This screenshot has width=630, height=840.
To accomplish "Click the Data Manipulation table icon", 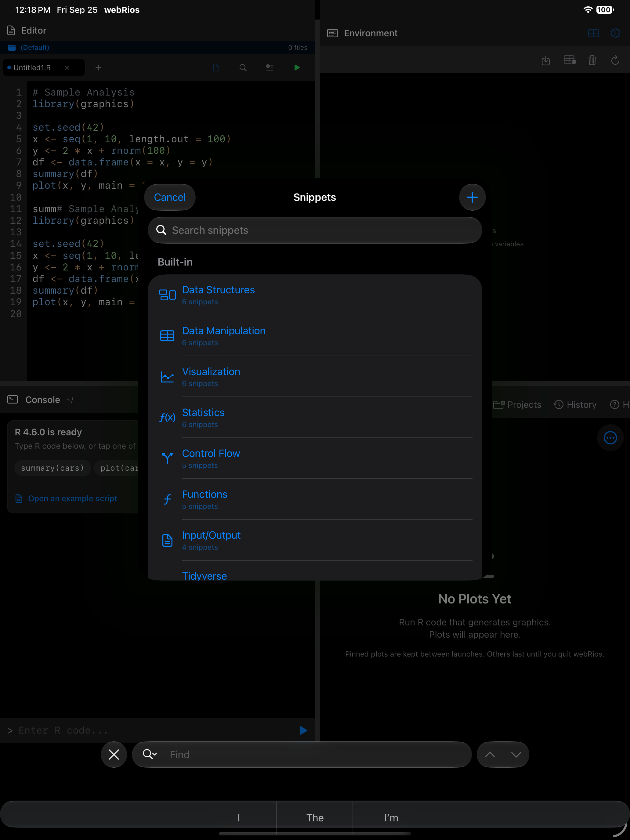I will [x=167, y=336].
